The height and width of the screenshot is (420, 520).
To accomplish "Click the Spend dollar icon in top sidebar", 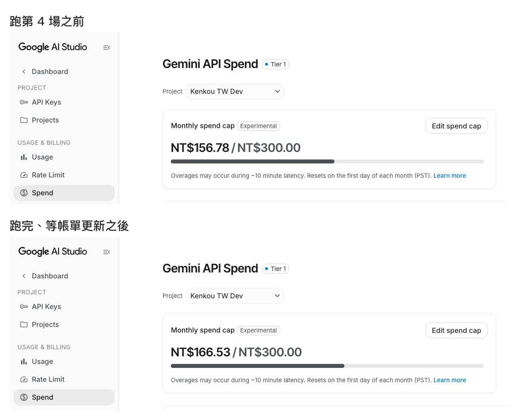I will (x=24, y=193).
